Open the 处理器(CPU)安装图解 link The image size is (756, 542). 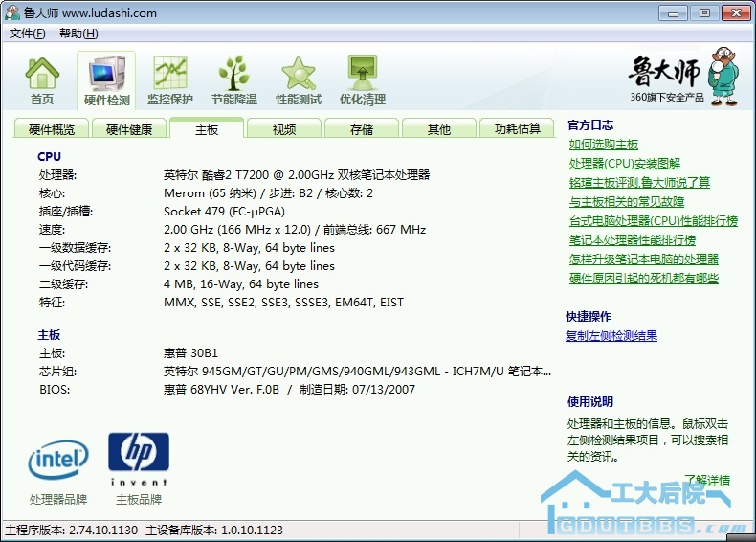(624, 164)
